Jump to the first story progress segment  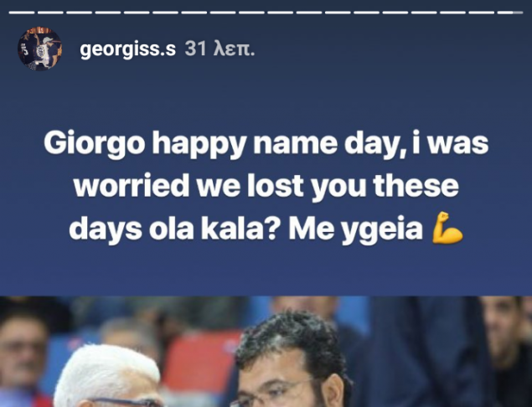tap(22, 13)
